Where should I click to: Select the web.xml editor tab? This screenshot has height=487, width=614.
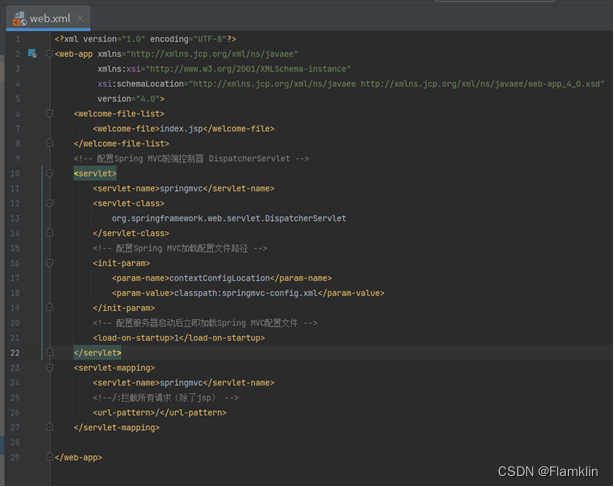pyautogui.click(x=48, y=18)
